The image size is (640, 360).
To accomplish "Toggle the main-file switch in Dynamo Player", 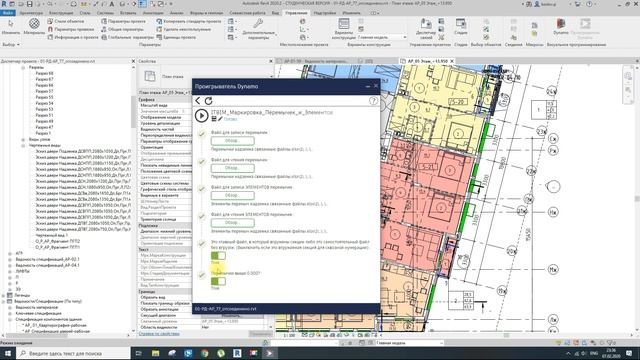I will click(x=218, y=256).
